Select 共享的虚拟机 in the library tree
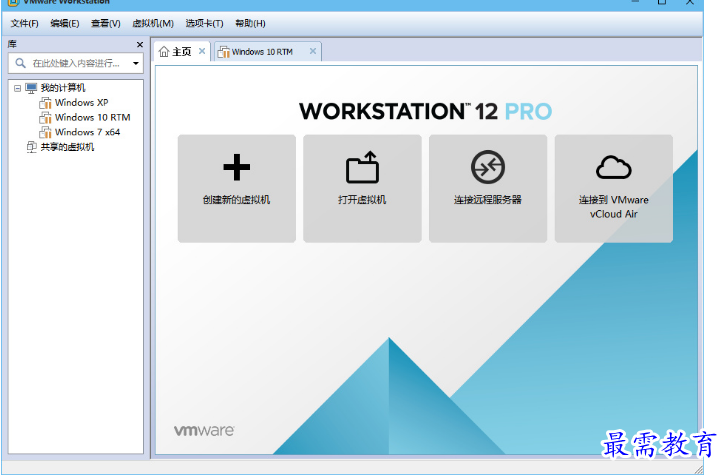The image size is (725, 476). 67,147
